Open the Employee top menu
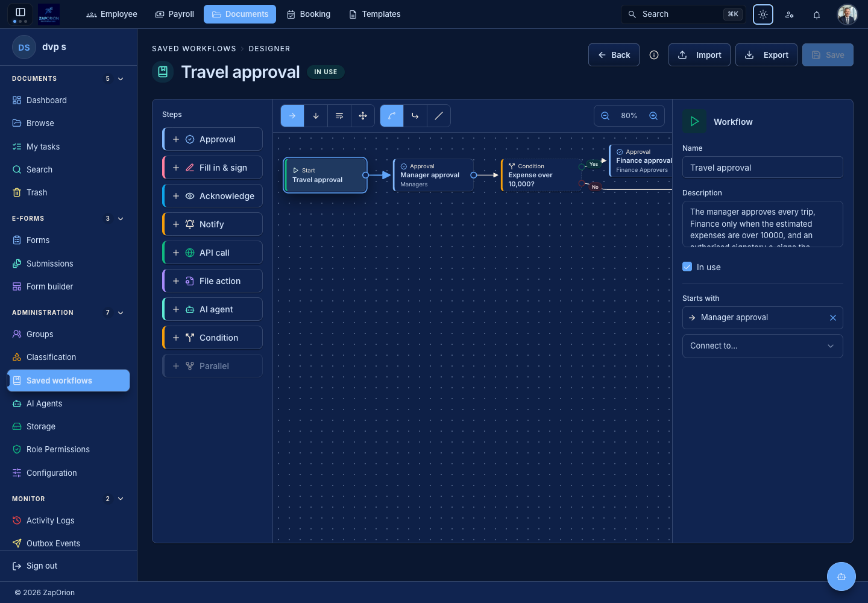 coord(112,14)
